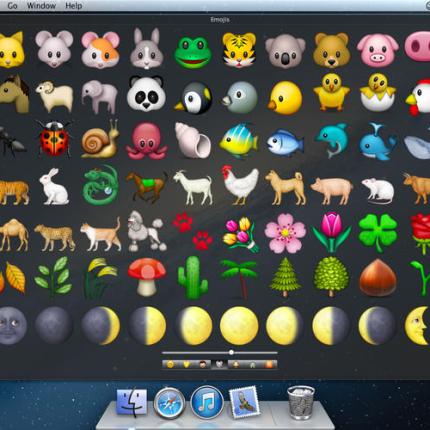Select the tan standing dog emoji

tap(285, 188)
